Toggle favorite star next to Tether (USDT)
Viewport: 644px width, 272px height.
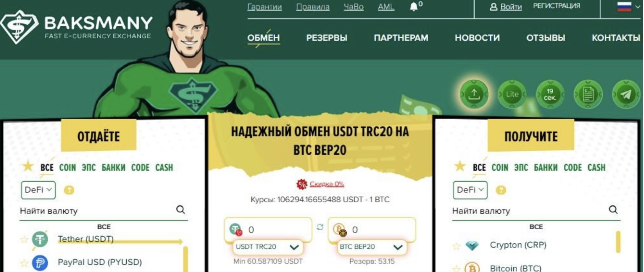24,239
